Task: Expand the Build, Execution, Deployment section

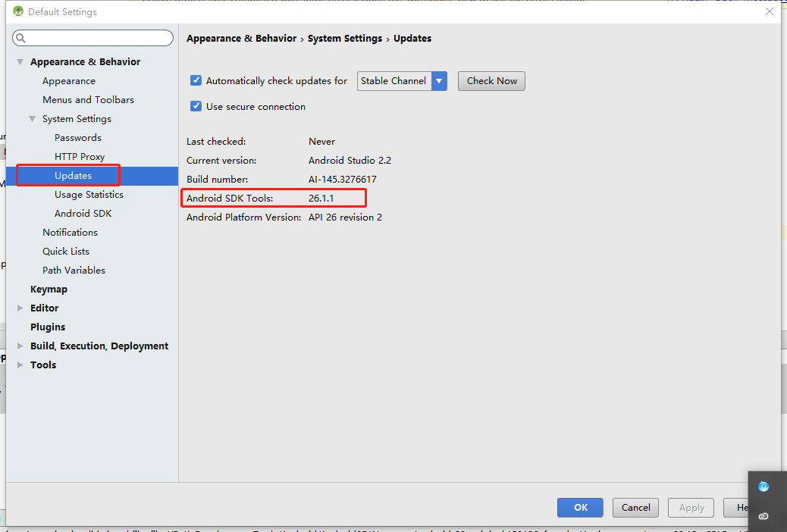Action: click(20, 346)
